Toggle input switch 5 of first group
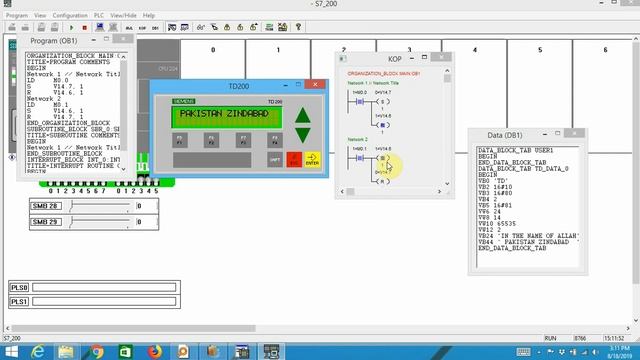Image resolution: width=640 pixels, height=360 pixels. [89, 183]
